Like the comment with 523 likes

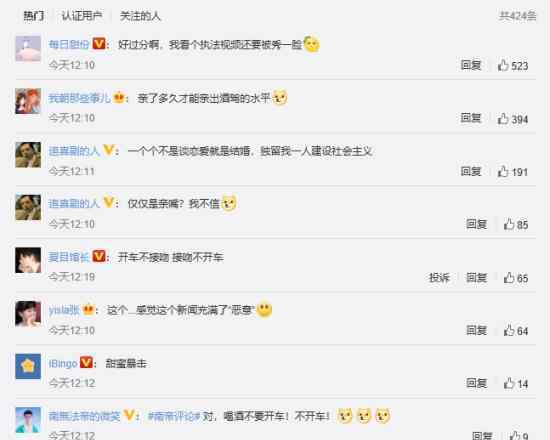pyautogui.click(x=503, y=65)
